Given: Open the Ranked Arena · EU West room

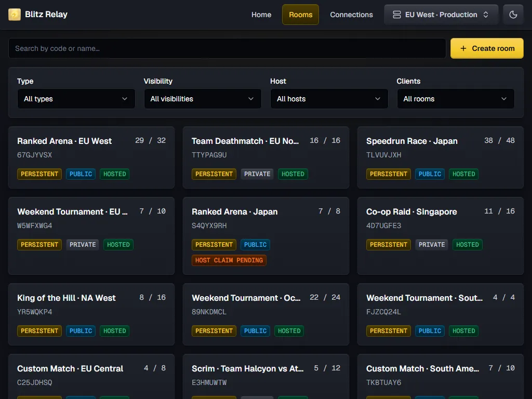Looking at the screenshot, I should (x=91, y=157).
